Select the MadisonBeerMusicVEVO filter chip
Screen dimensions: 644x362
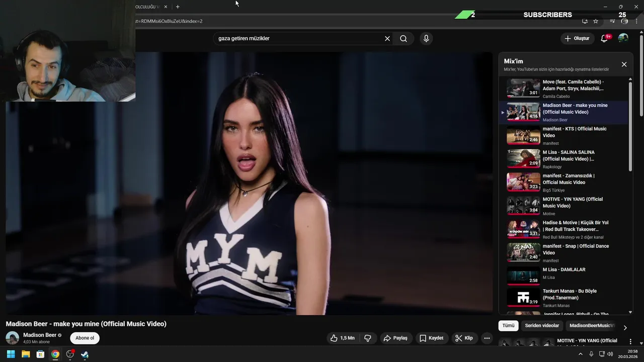pos(592,326)
